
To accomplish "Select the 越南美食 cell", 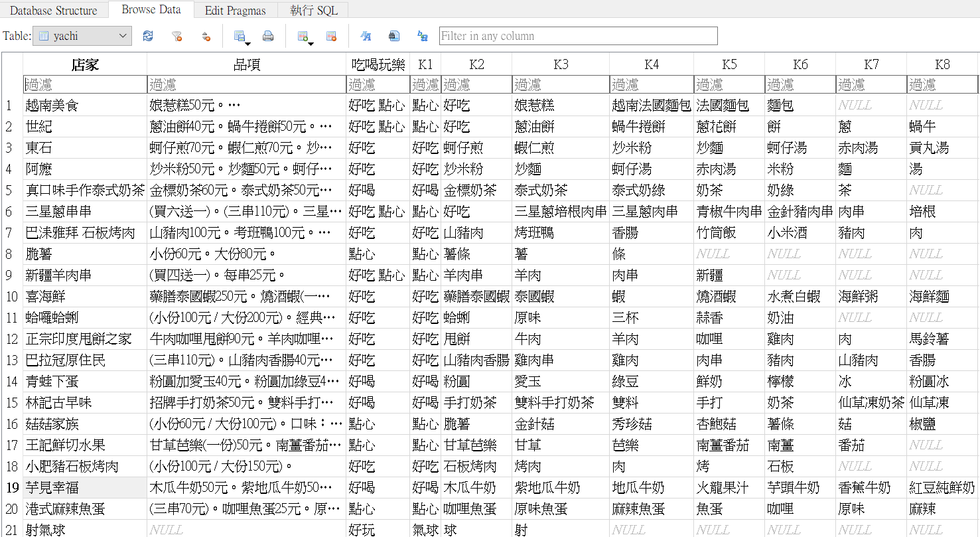I will pyautogui.click(x=85, y=106).
